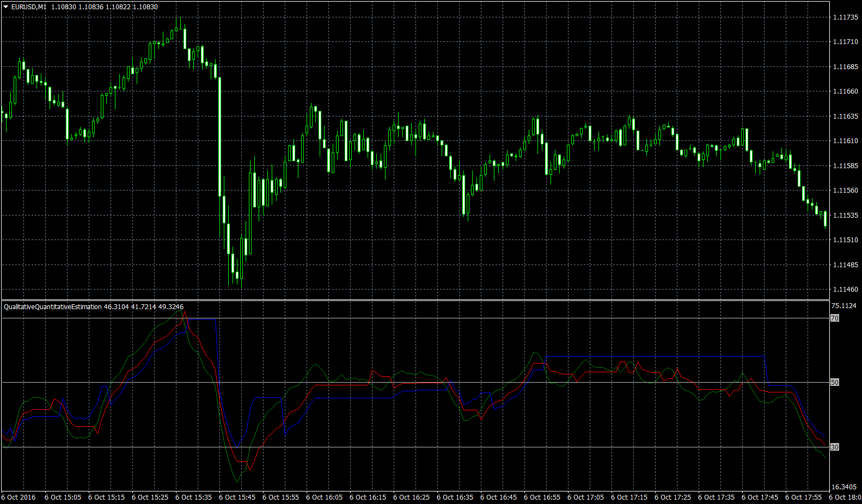Viewport: 862px width, 504px height.
Task: Select the 1.10822 low price value
Action: click(x=118, y=7)
